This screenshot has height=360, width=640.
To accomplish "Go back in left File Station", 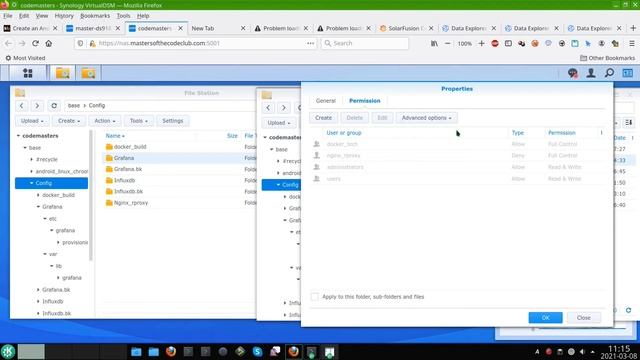I will [x=22, y=106].
